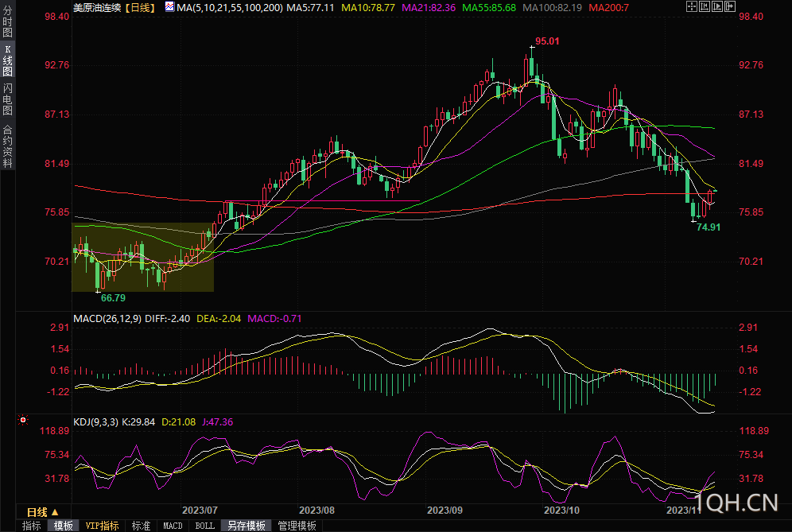
Task: Click the KDJ(9,3,3) indicator label
Action: 95,422
